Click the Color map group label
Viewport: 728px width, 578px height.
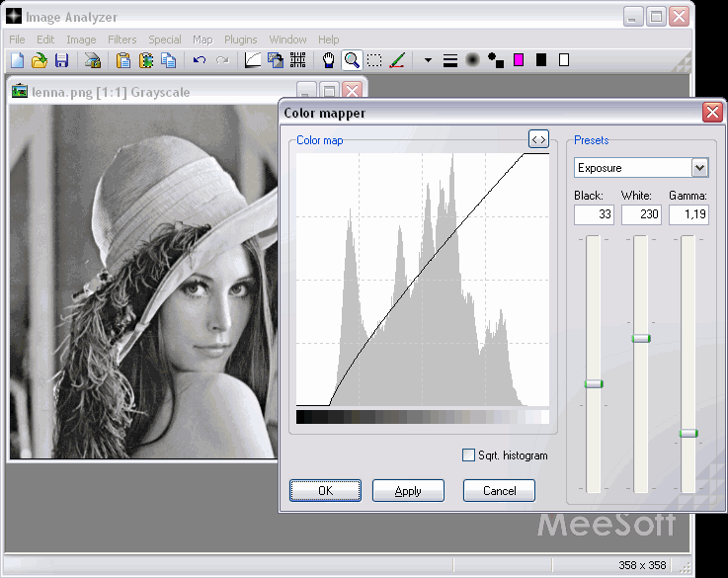(x=319, y=140)
